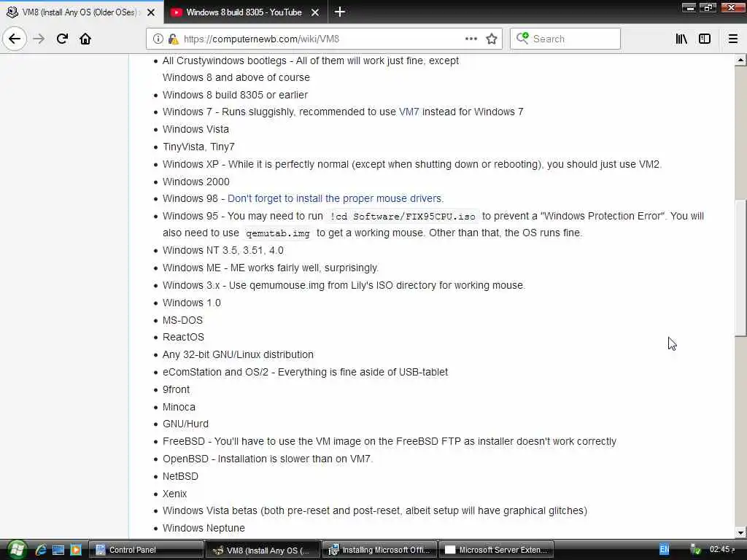The height and width of the screenshot is (560, 747).
Task: Switch to Microsoft Server Extensions taskbar button
Action: click(496, 550)
